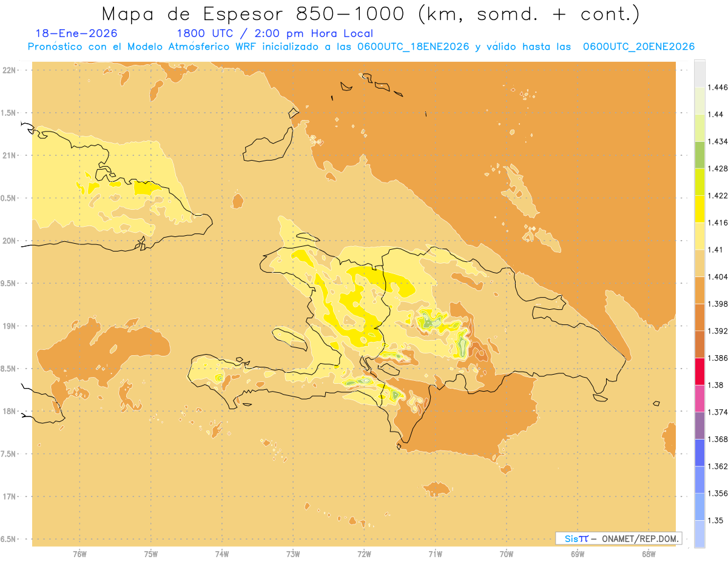Click the 73W longitude label

[x=293, y=554]
